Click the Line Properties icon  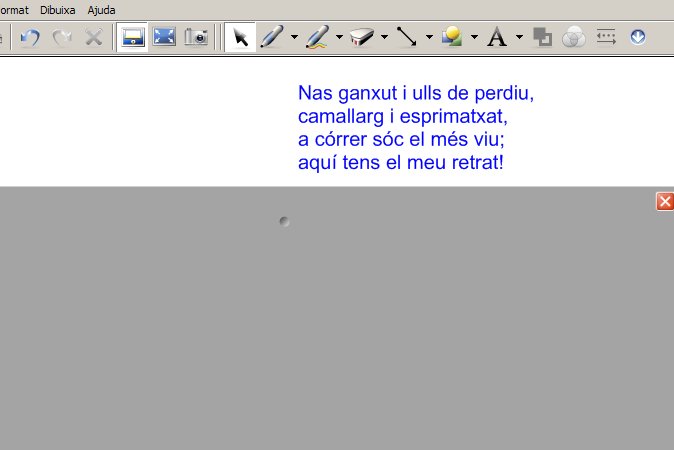tap(606, 37)
